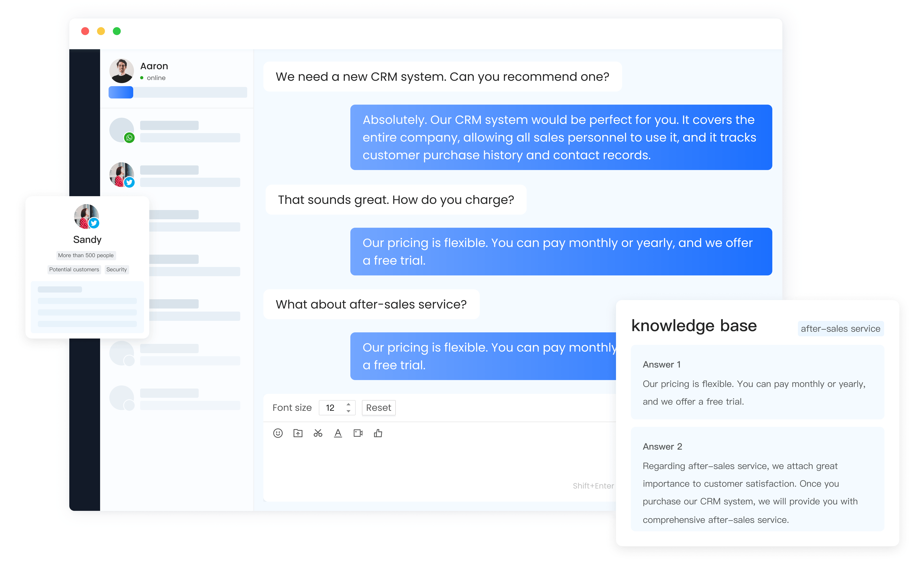Screen dimensions: 924x577
Task: Start a video call from the composer toolbar
Action: tap(358, 433)
